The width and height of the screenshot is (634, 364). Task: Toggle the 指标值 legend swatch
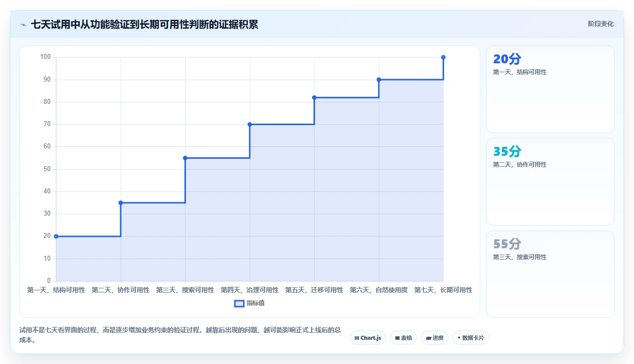pos(239,303)
